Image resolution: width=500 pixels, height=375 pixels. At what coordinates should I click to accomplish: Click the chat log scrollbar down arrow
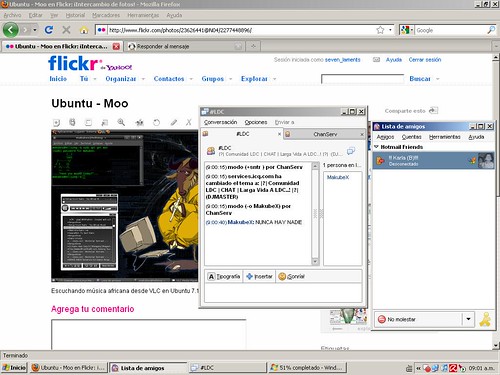pyautogui.click(x=315, y=262)
